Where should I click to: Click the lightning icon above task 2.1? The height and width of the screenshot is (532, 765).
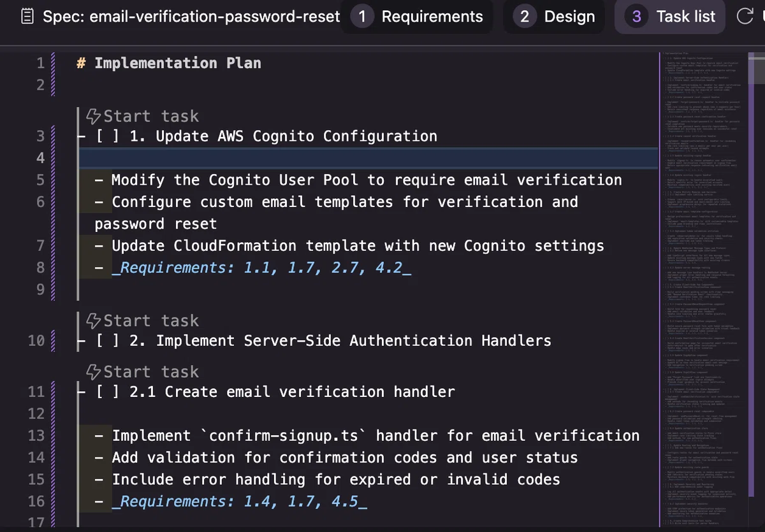[x=94, y=371]
